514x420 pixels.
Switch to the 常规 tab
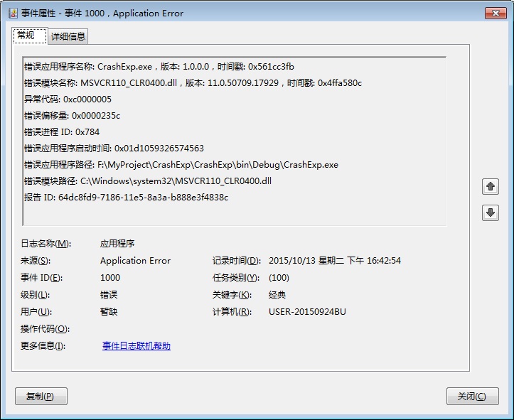coord(30,36)
